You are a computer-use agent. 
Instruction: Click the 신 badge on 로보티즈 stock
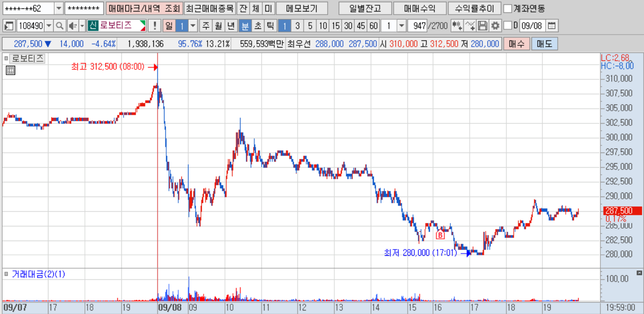[x=92, y=26]
